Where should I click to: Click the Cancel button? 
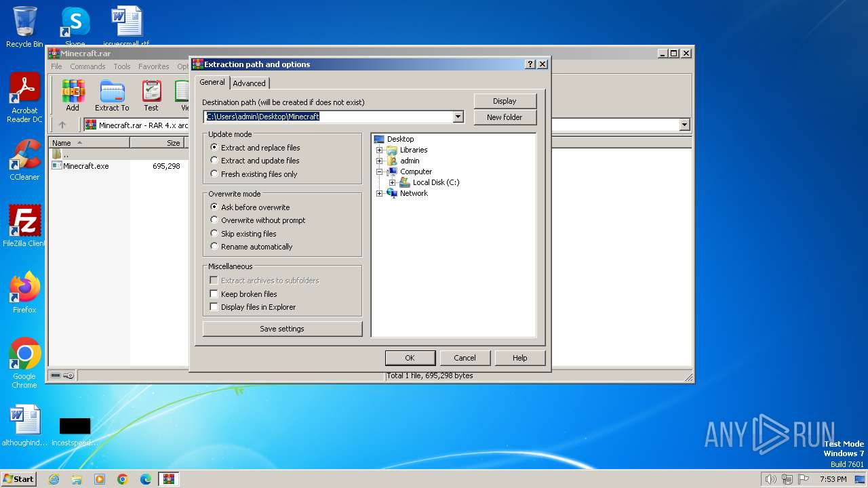pos(465,358)
